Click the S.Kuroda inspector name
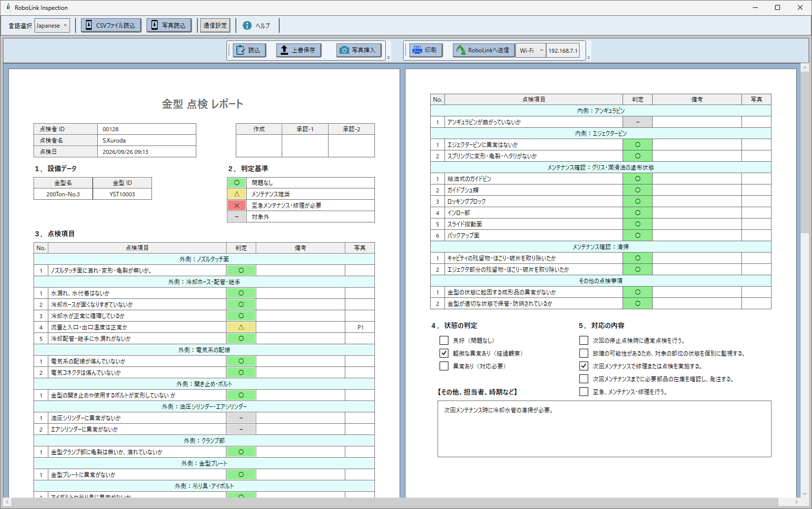812x509 pixels. click(x=147, y=141)
